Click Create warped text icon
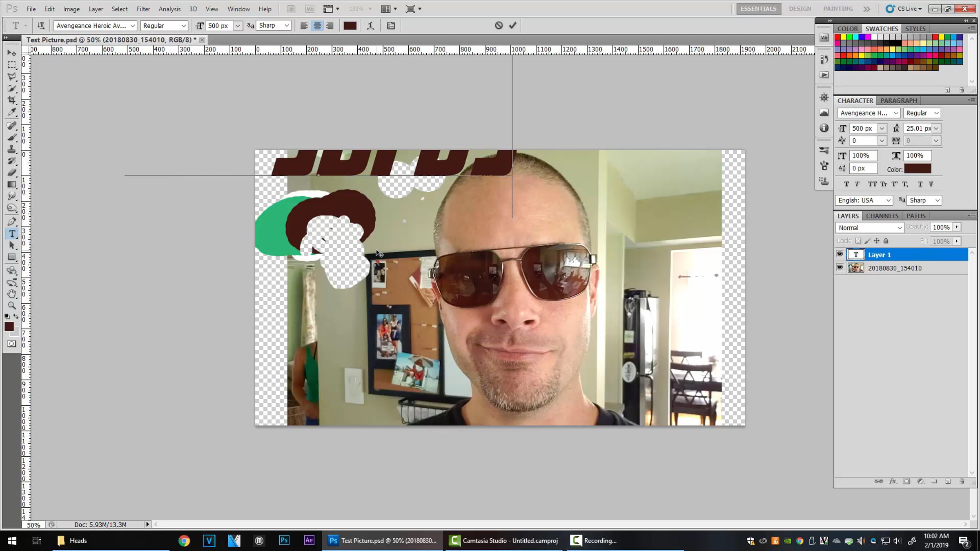 (x=370, y=26)
